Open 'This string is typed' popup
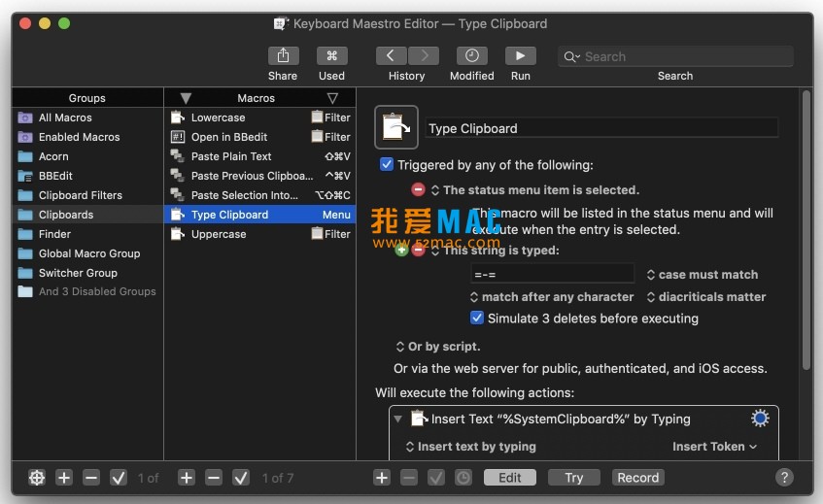The width and height of the screenshot is (823, 504). coord(495,251)
